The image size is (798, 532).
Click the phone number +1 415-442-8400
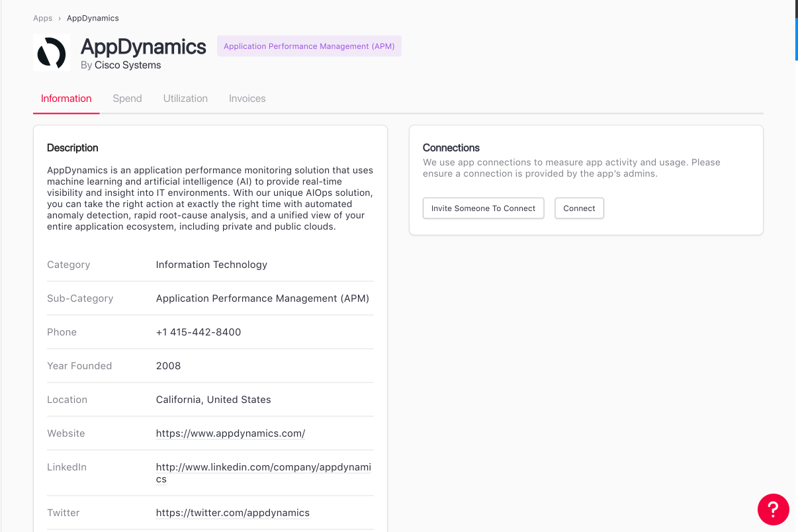pos(199,332)
